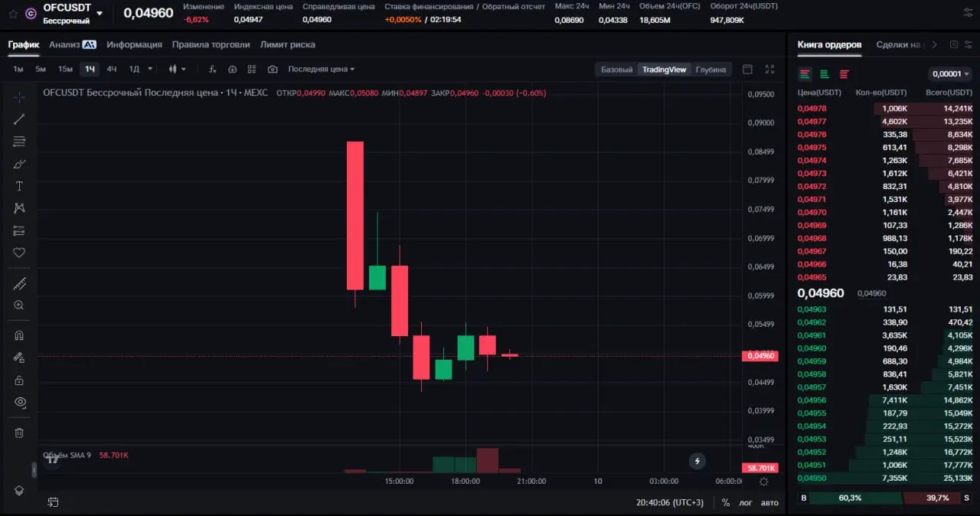The height and width of the screenshot is (516, 980).
Task: Activate the zoom in tool
Action: (x=19, y=305)
